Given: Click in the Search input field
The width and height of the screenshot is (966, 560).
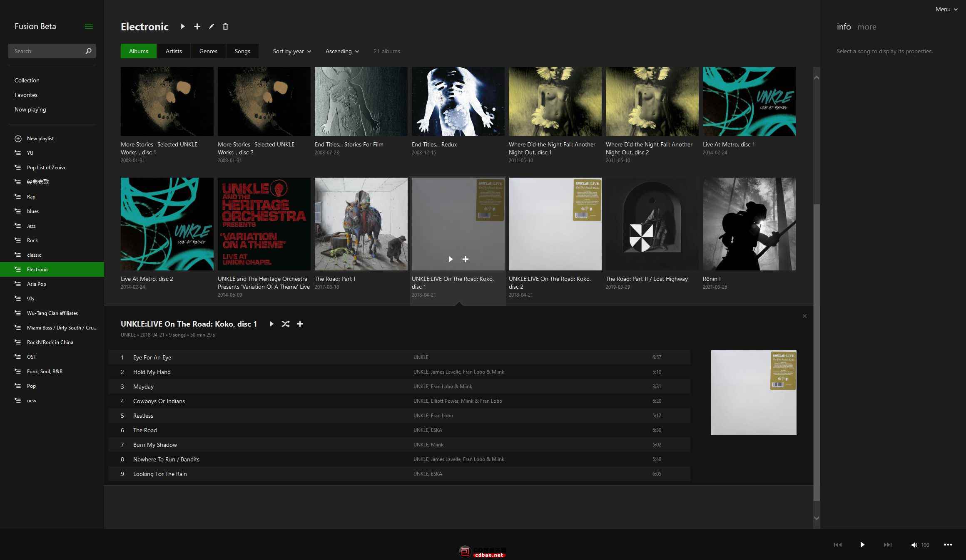Looking at the screenshot, I should 46,51.
